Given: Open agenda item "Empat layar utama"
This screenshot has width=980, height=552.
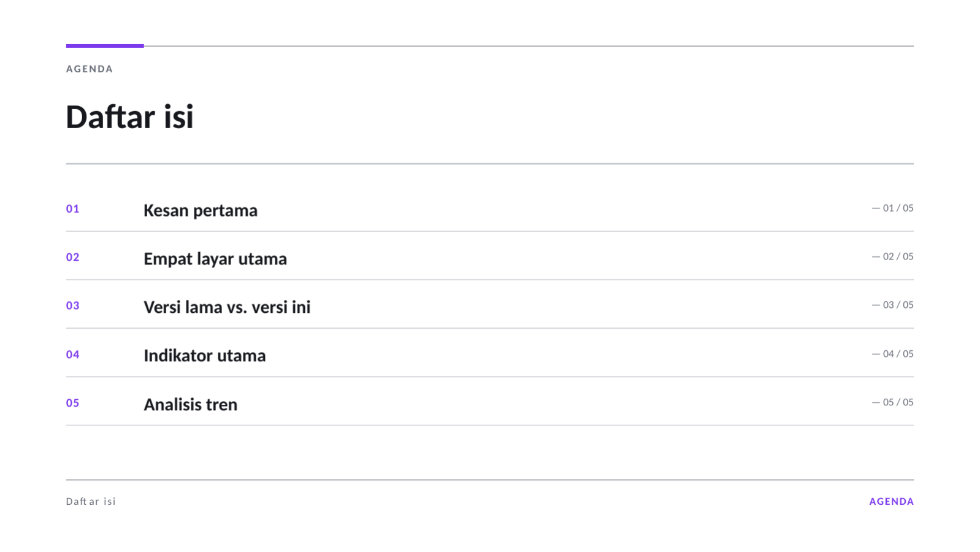Looking at the screenshot, I should click(x=215, y=259).
